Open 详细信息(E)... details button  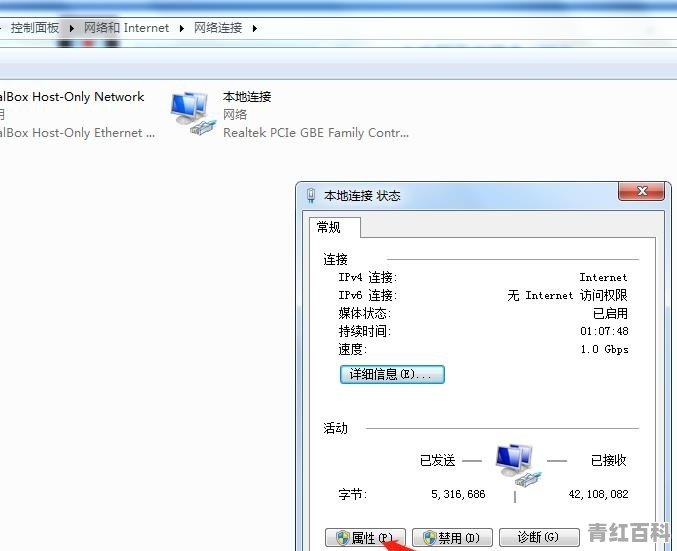(392, 374)
